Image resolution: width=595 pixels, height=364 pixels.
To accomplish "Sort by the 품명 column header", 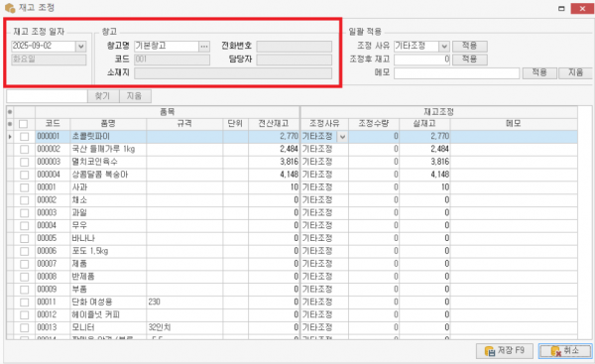I will [108, 123].
